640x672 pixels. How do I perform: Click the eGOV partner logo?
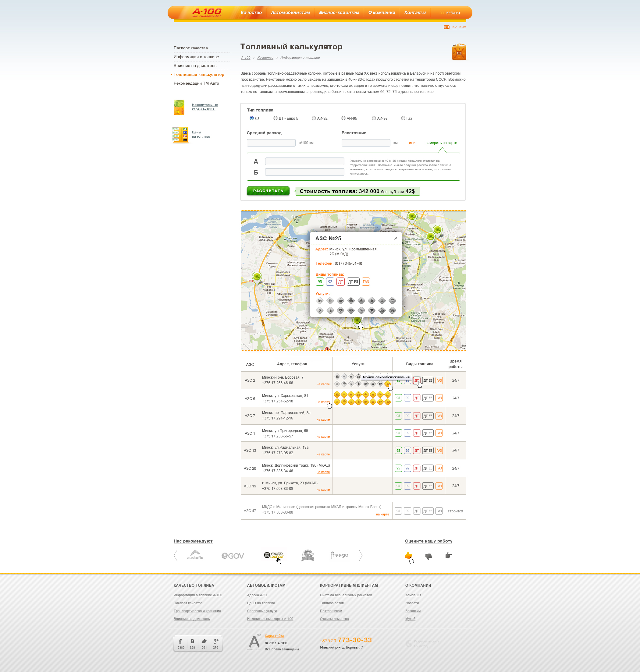pos(233,556)
